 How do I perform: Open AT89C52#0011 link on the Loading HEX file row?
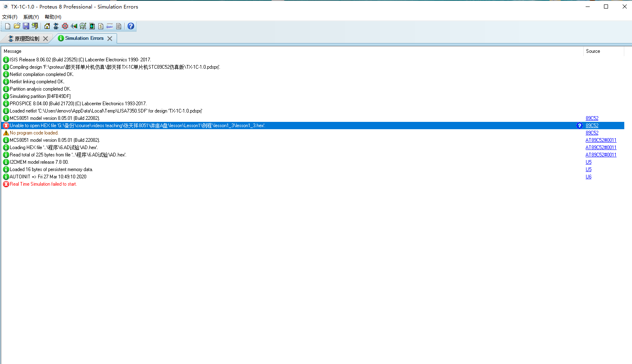[x=601, y=147]
